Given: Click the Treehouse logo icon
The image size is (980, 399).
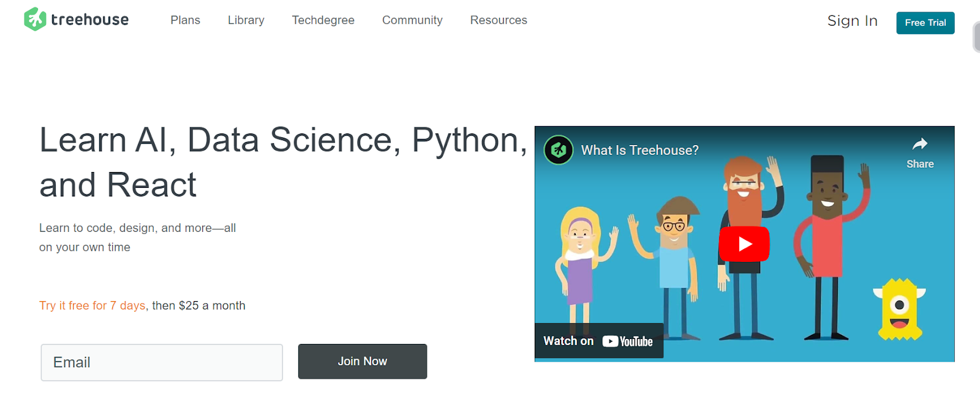Looking at the screenshot, I should click(35, 19).
